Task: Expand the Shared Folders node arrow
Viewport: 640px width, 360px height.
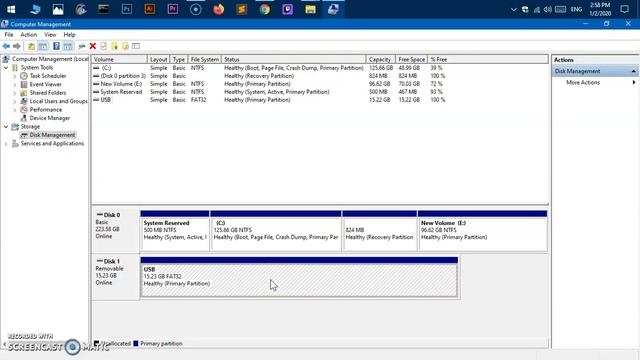Action: (15, 93)
